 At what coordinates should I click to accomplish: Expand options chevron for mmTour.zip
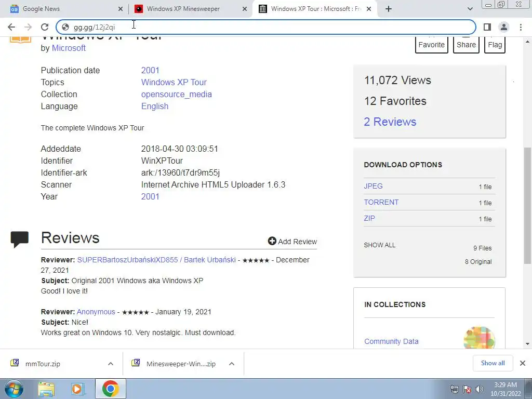click(111, 364)
